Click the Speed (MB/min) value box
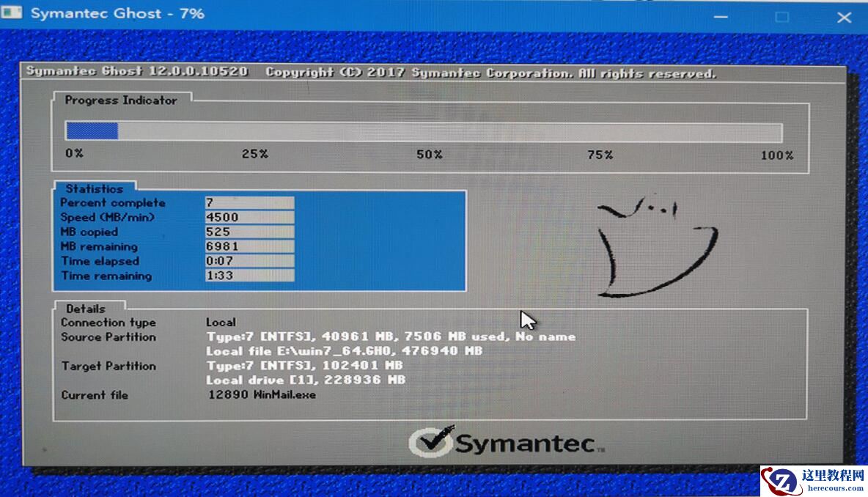868x497 pixels. (x=249, y=217)
